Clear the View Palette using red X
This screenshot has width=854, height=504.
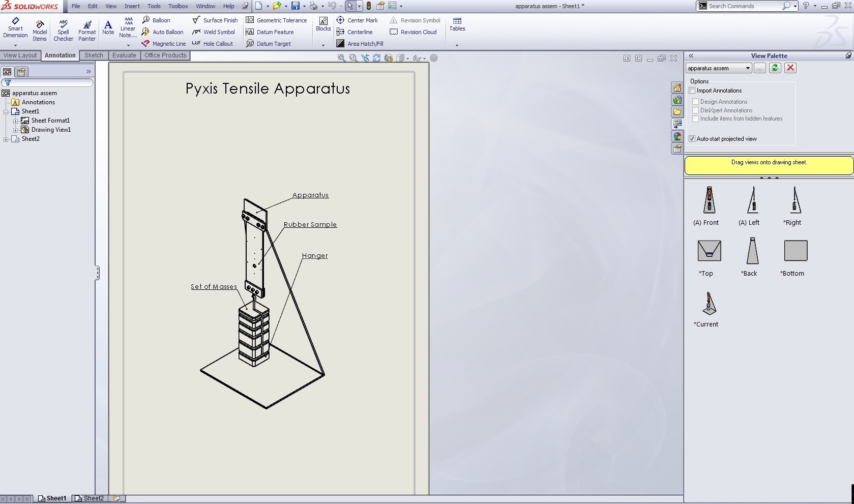pos(790,68)
